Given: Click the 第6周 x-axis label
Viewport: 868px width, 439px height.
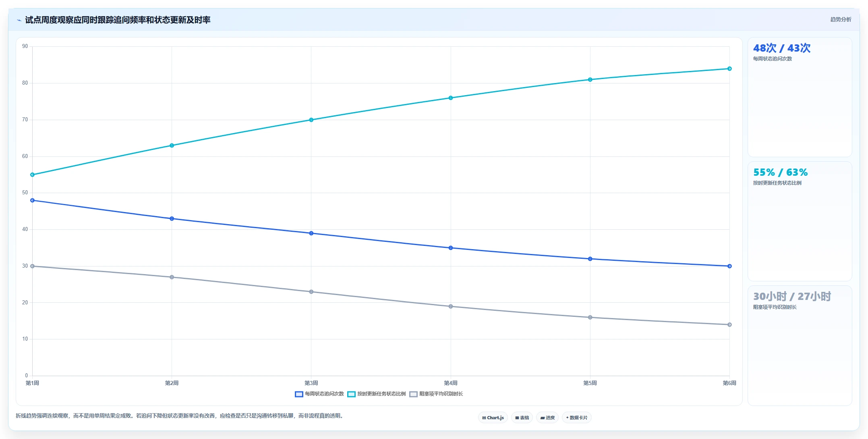Looking at the screenshot, I should tap(729, 383).
